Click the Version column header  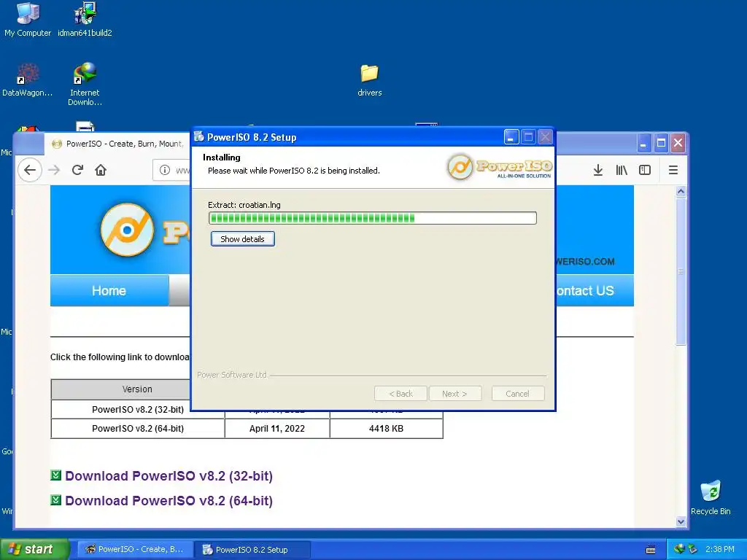click(122, 389)
